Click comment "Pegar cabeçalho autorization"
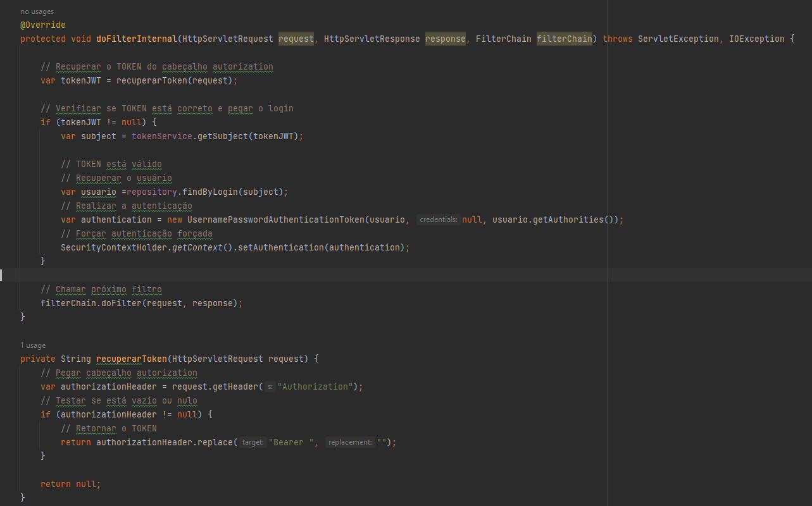This screenshot has height=506, width=812. [119, 373]
